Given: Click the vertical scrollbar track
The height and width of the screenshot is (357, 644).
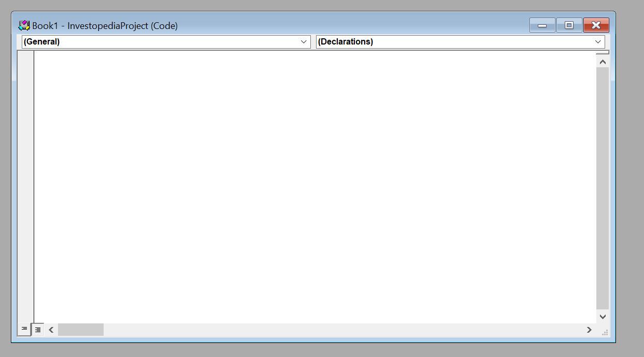Looking at the screenshot, I should (x=603, y=189).
